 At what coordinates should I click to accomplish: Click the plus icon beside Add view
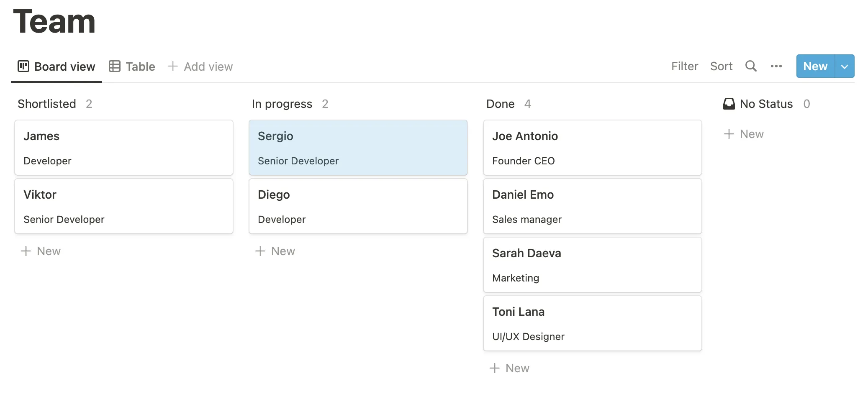click(x=173, y=66)
